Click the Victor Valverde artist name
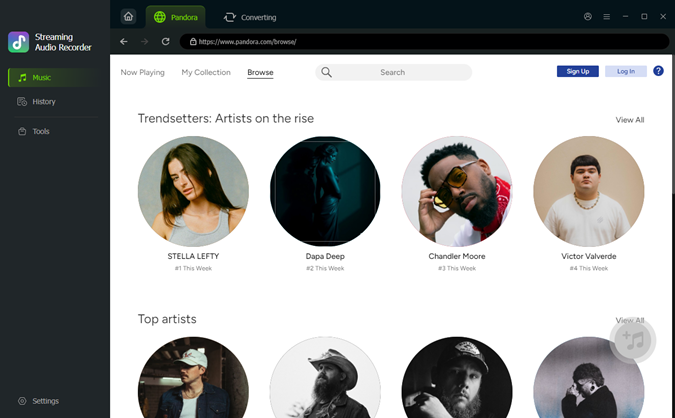The width and height of the screenshot is (675, 418). [x=589, y=256]
